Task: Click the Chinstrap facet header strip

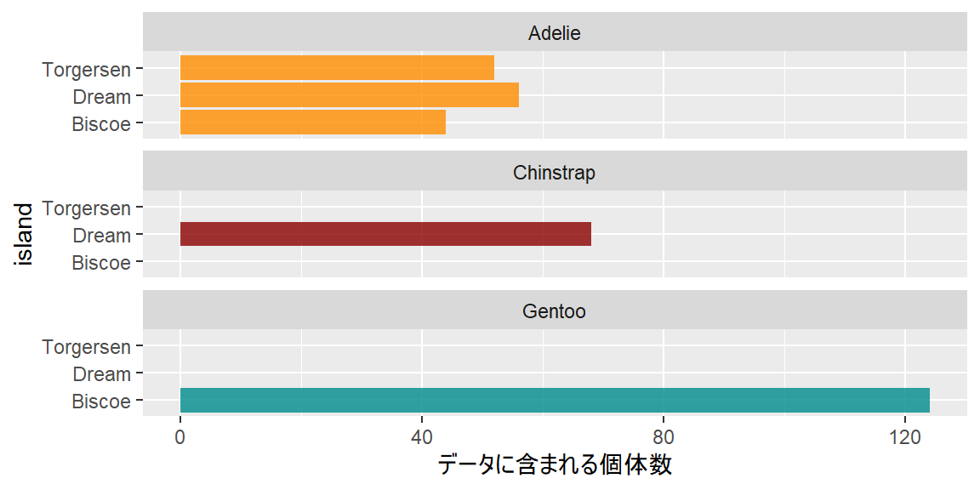Action: pos(555,173)
